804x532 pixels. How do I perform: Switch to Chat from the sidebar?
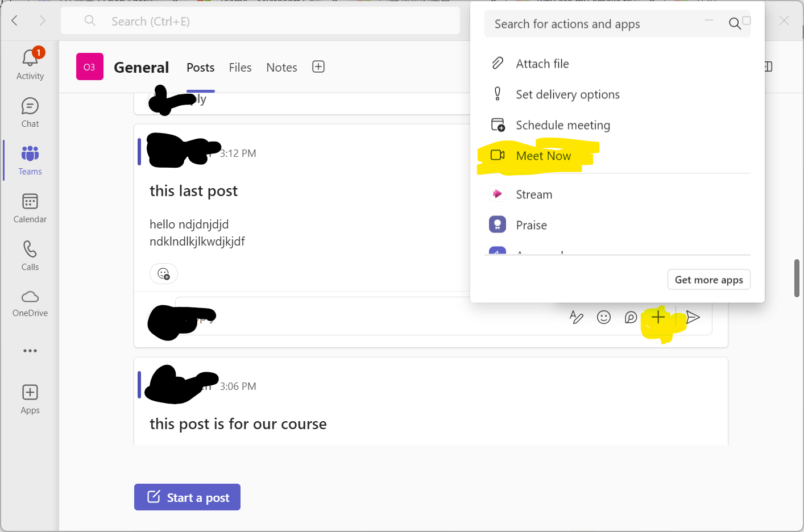coord(30,111)
